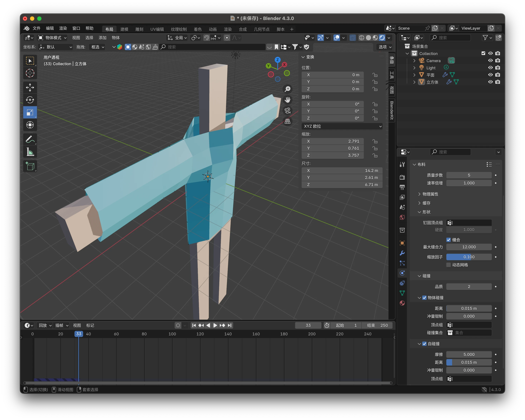Viewport: 525px width, 420px height.
Task: Select the Annotate pencil tool
Action: pyautogui.click(x=30, y=139)
